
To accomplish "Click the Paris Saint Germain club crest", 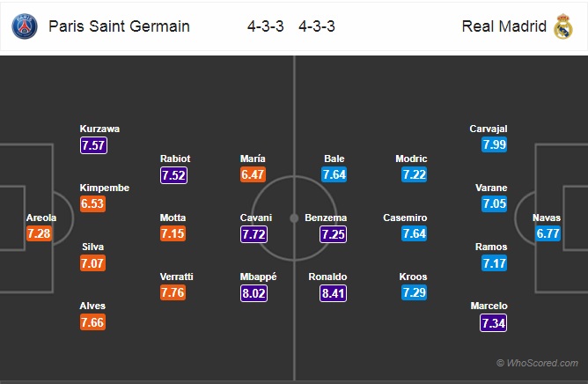I will click(25, 26).
